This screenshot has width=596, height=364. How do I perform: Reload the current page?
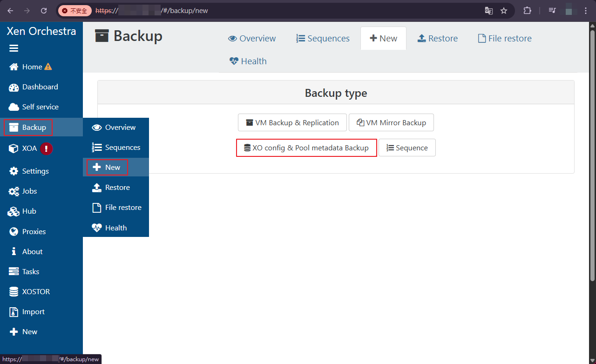point(44,11)
